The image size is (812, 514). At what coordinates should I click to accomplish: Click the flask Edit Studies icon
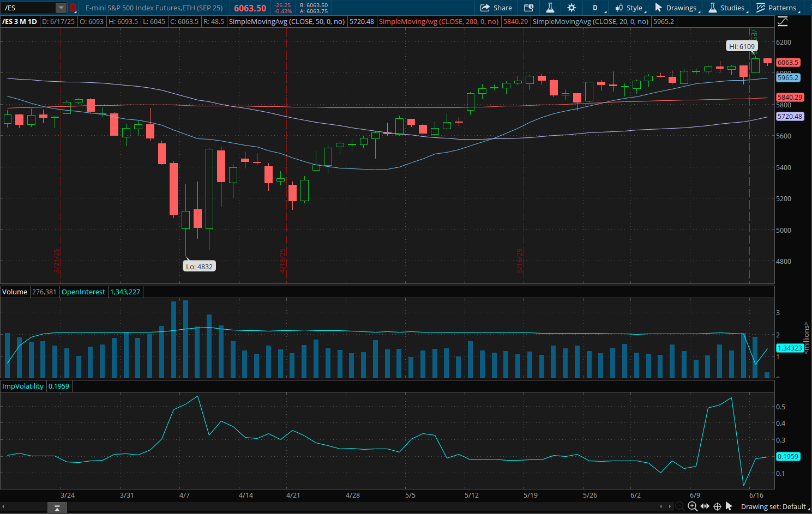pos(550,8)
